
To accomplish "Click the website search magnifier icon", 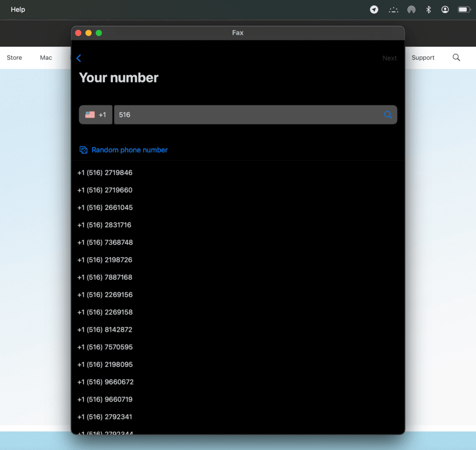I will [456, 58].
